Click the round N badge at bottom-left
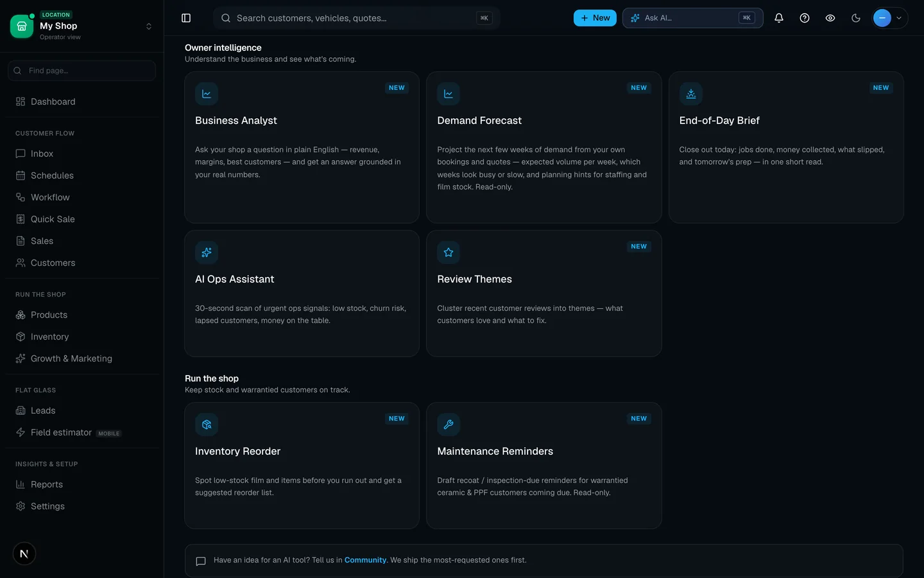This screenshot has width=924, height=578. (x=24, y=554)
